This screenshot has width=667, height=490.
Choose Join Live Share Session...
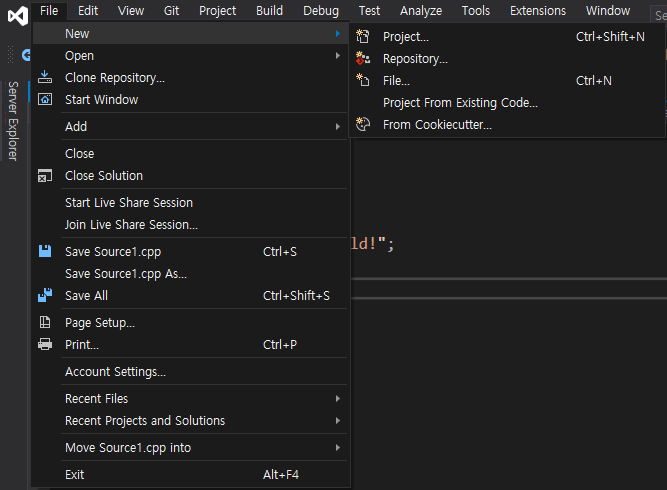[x=191, y=225]
